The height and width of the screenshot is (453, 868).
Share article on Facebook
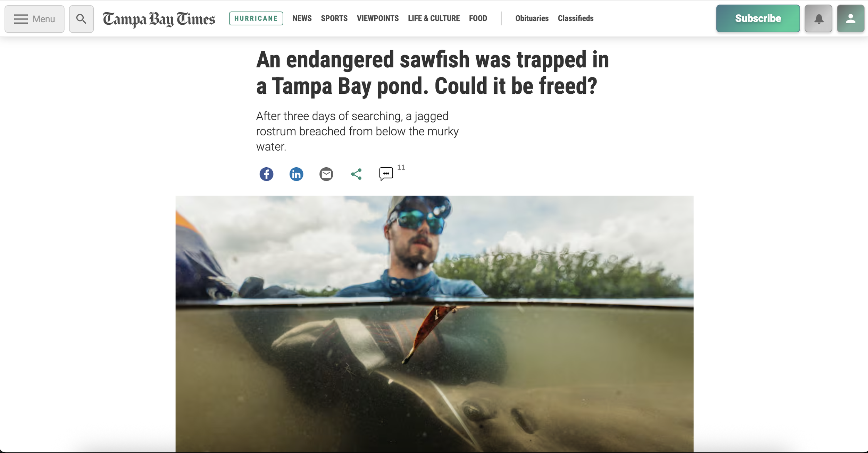tap(266, 174)
